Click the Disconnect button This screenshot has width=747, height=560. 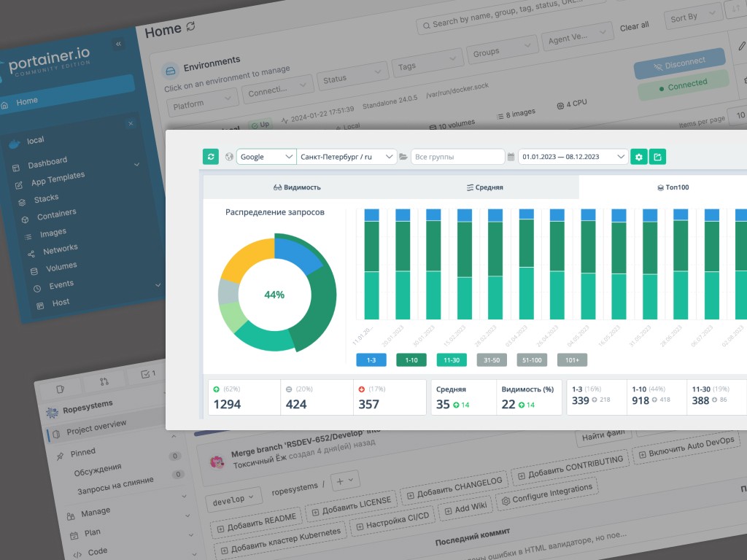(x=680, y=64)
